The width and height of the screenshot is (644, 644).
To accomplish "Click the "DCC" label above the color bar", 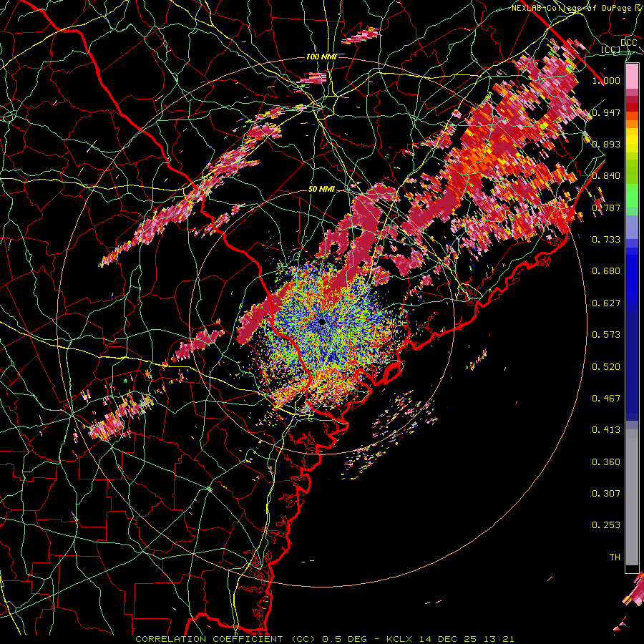I will pos(629,43).
